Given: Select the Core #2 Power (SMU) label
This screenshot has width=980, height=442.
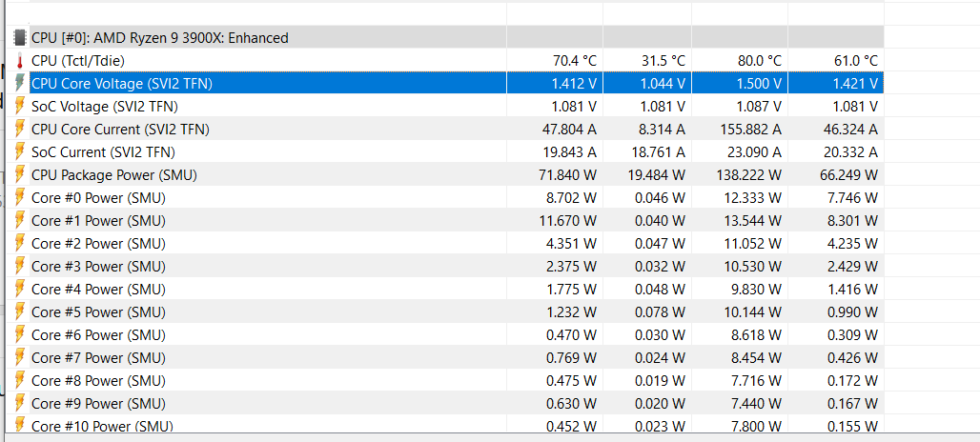Looking at the screenshot, I should 98,244.
